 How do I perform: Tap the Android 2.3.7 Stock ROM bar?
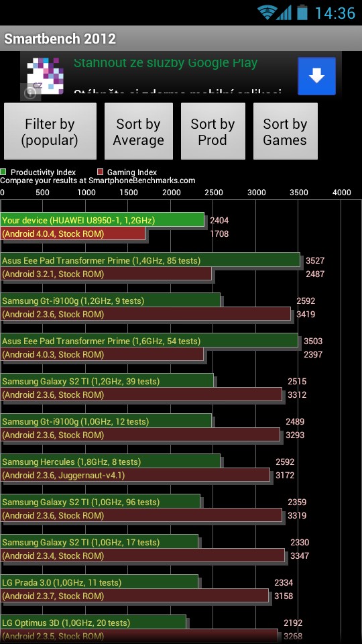(135, 596)
